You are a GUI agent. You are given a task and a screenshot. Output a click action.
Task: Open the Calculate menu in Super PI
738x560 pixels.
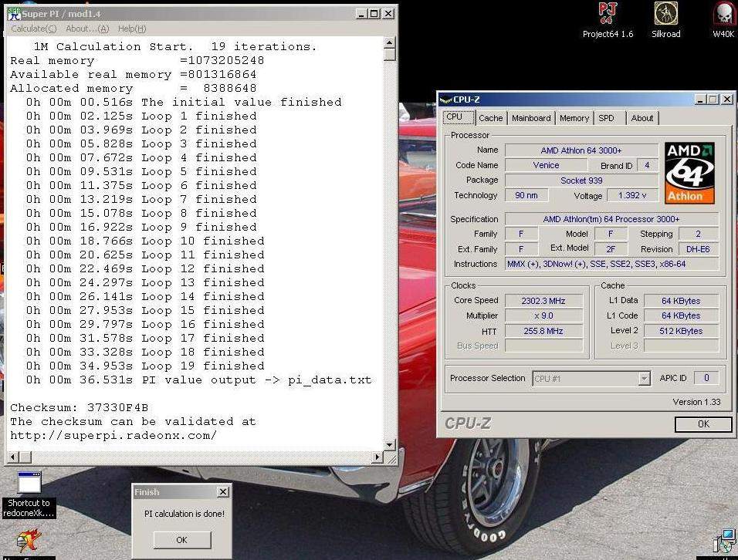[x=33, y=29]
